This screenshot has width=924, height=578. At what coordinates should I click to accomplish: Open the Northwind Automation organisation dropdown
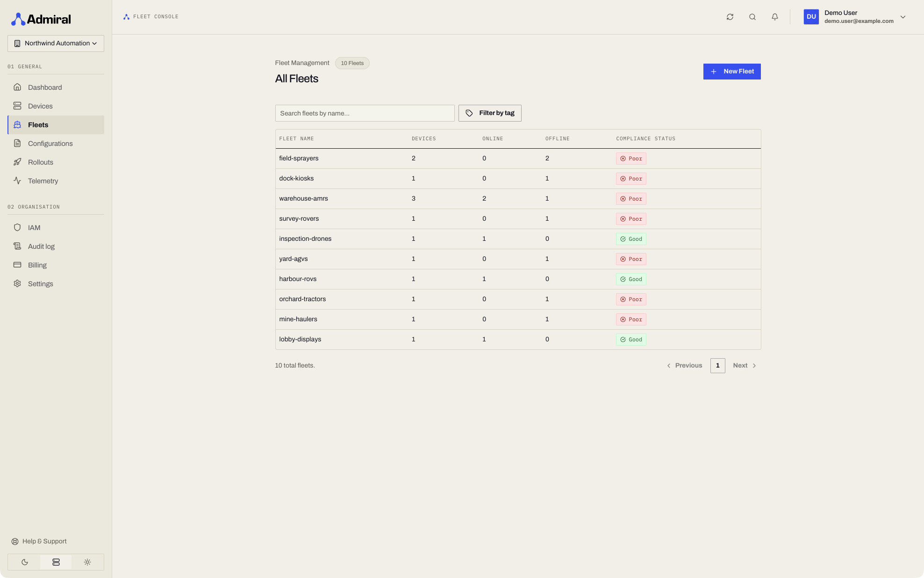pos(56,43)
